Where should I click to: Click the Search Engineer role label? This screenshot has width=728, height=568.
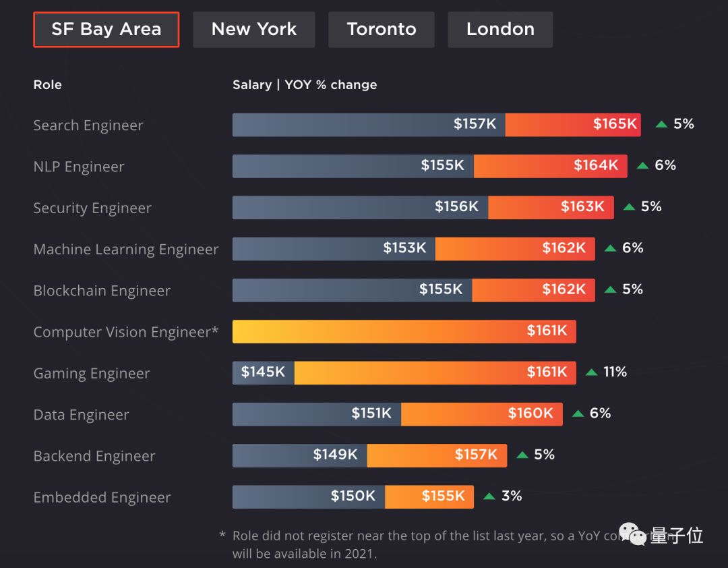pyautogui.click(x=88, y=125)
